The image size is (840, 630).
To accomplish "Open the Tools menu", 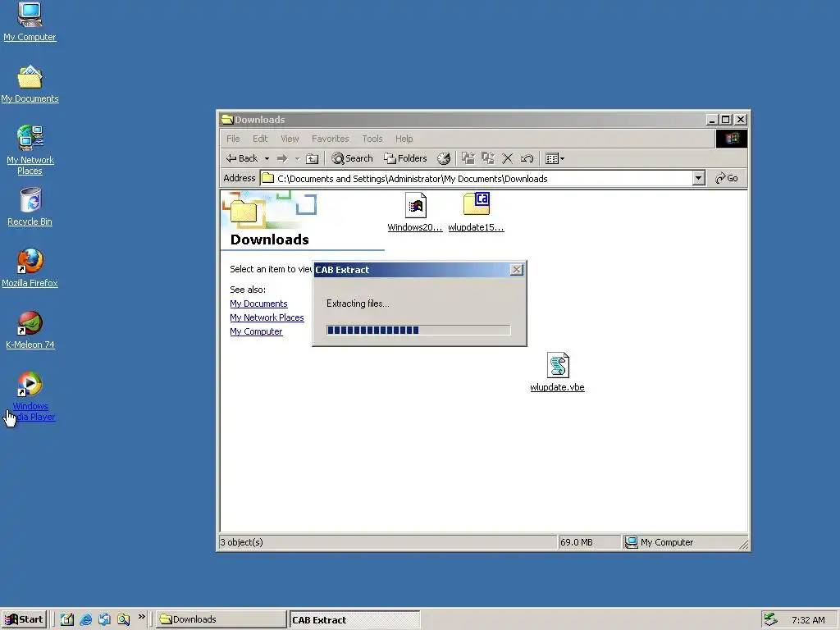I will [x=372, y=139].
